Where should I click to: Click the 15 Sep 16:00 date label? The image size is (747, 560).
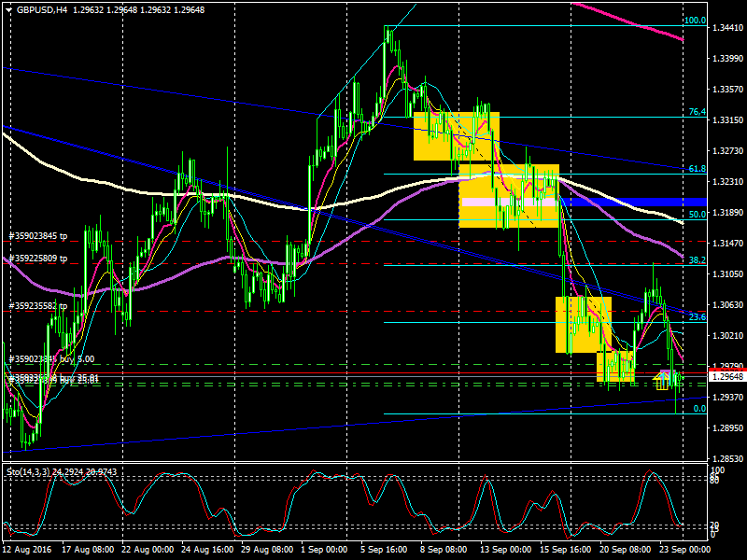point(566,550)
